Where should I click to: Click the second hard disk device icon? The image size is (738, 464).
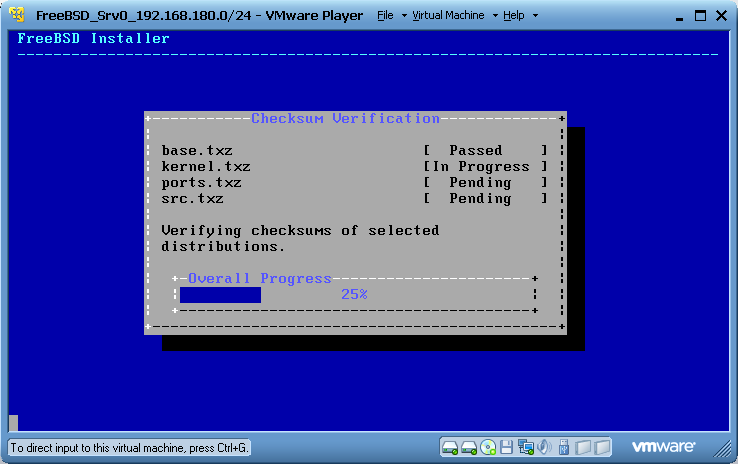(x=469, y=448)
